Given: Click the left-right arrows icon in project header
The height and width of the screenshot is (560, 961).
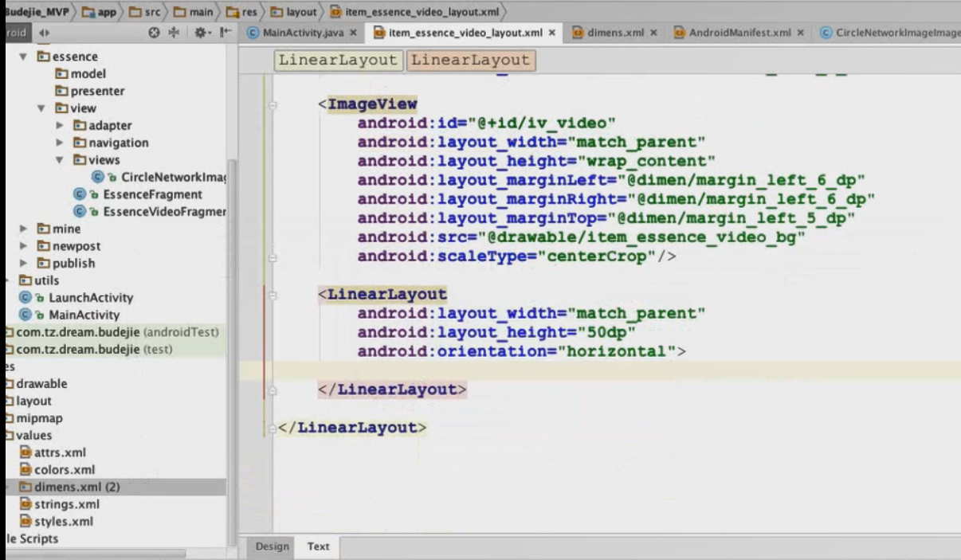Looking at the screenshot, I should point(44,33).
